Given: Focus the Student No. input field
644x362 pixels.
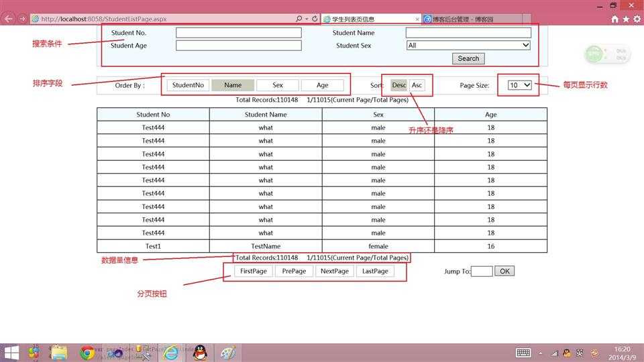Looking at the screenshot, I should pyautogui.click(x=239, y=32).
